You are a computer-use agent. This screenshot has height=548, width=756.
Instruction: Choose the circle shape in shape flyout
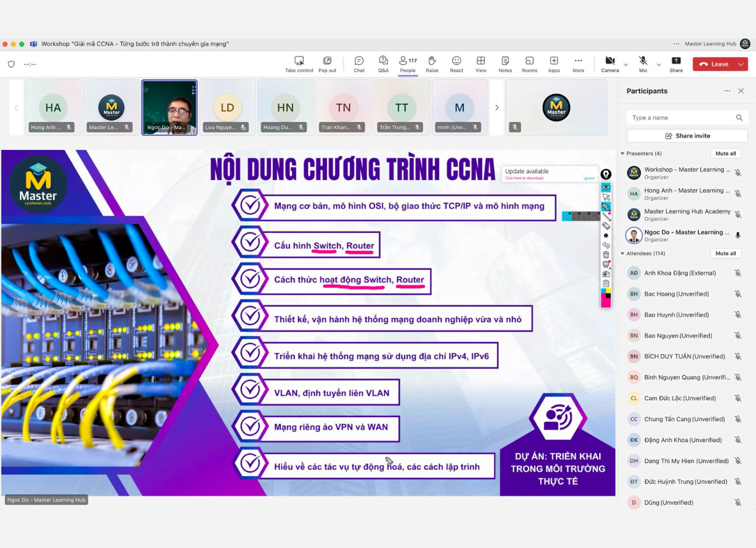[x=577, y=216]
